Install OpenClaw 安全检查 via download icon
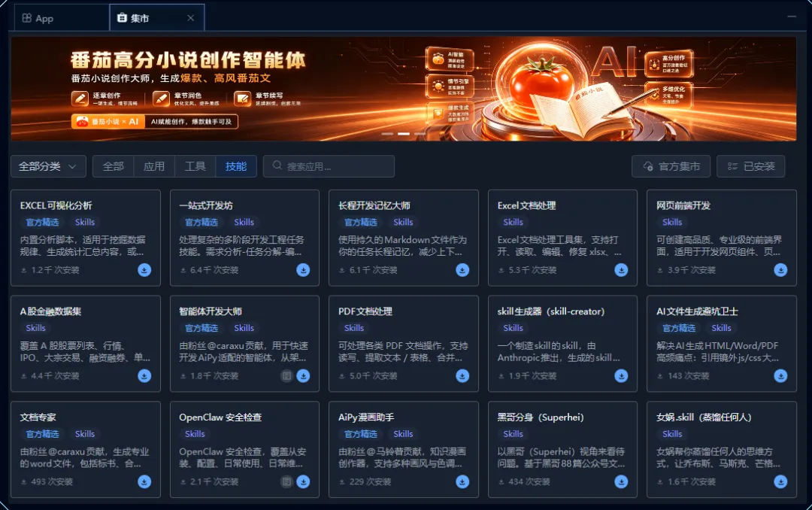 pos(304,481)
